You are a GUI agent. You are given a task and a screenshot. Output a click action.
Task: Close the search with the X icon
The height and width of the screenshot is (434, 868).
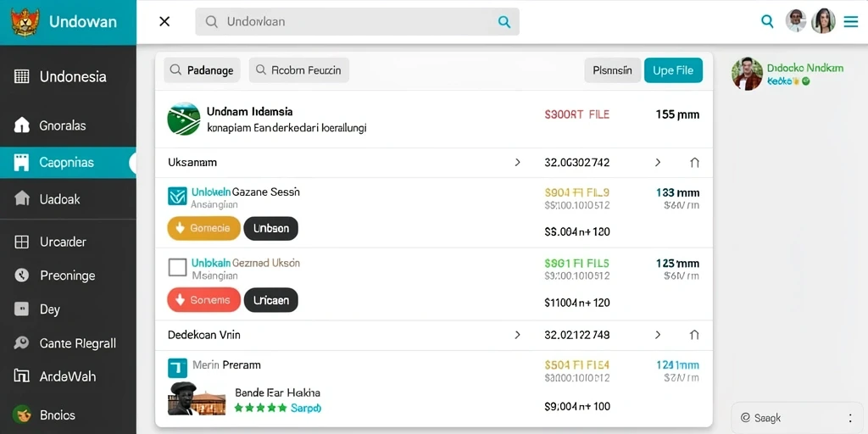[x=164, y=21]
